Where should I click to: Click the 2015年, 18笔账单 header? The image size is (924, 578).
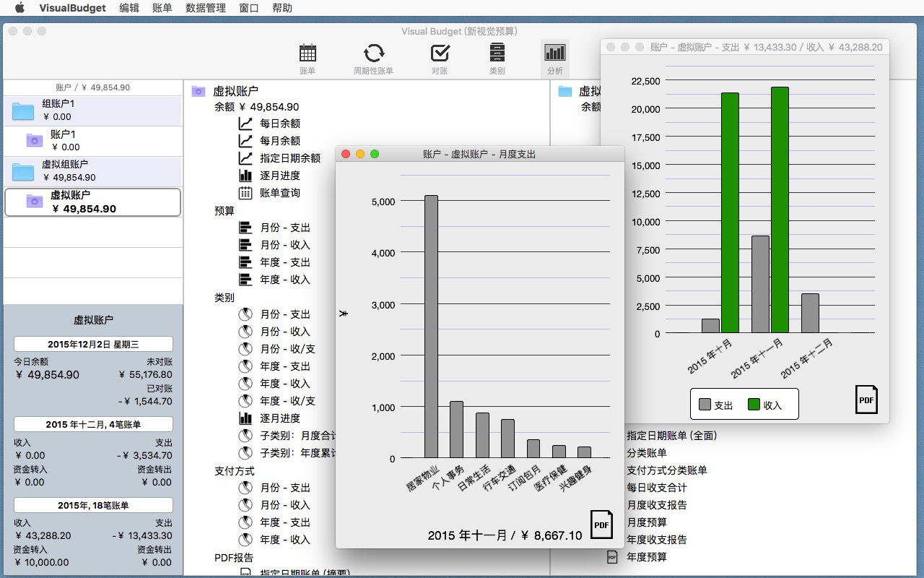point(93,505)
